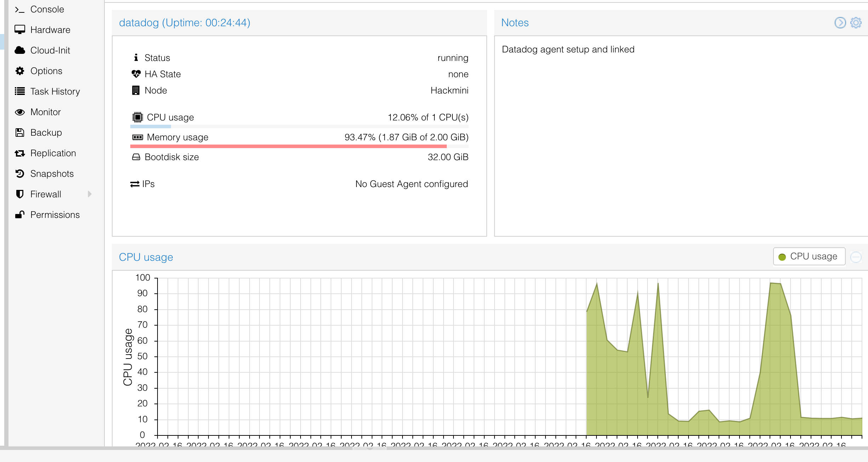The width and height of the screenshot is (868, 462).
Task: Click the Monitor eye icon
Action: point(20,112)
